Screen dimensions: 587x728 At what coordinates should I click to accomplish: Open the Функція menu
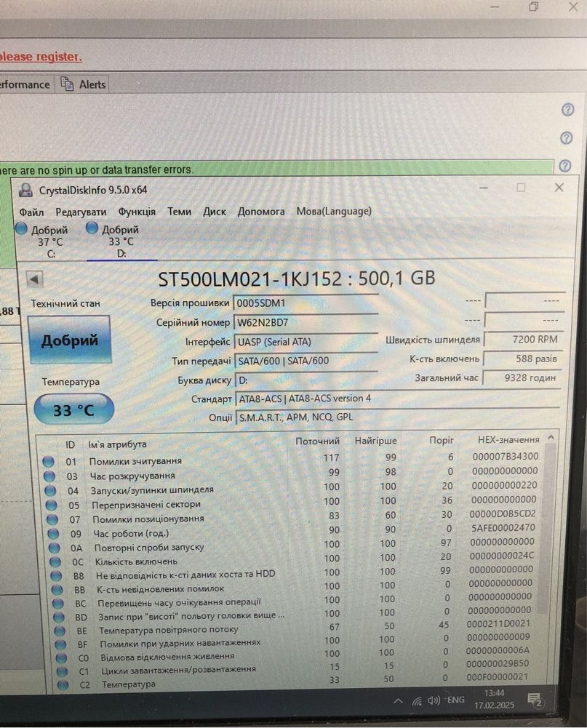137,212
